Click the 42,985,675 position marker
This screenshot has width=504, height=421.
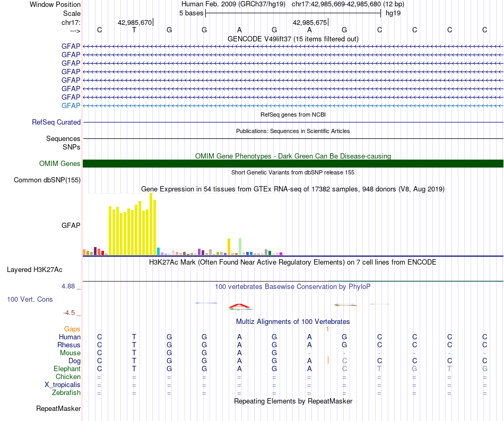[309, 22]
